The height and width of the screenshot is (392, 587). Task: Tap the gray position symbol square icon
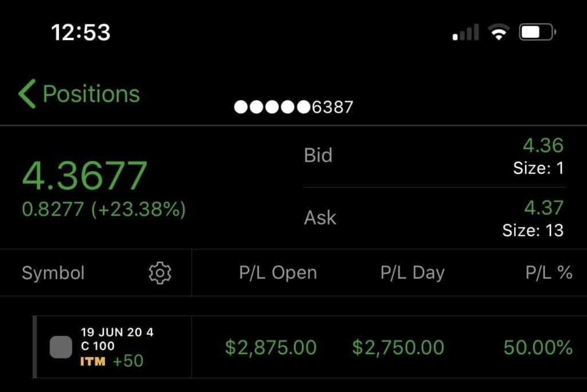click(61, 347)
